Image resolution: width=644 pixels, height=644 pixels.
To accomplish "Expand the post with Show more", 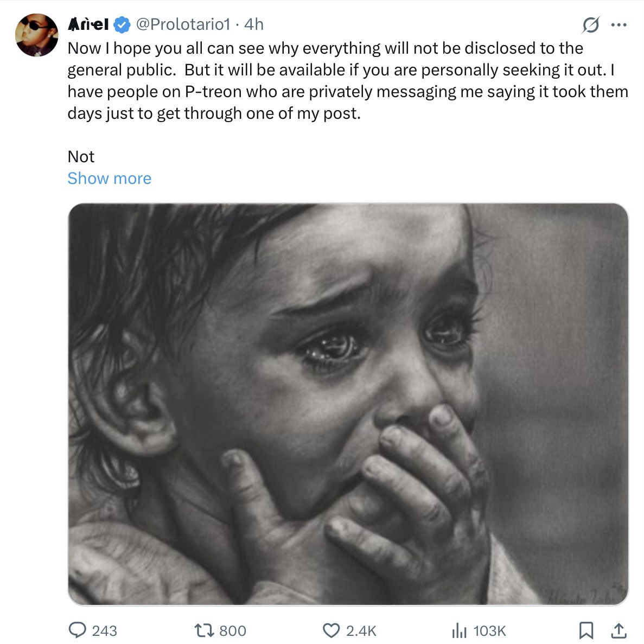I will (109, 178).
